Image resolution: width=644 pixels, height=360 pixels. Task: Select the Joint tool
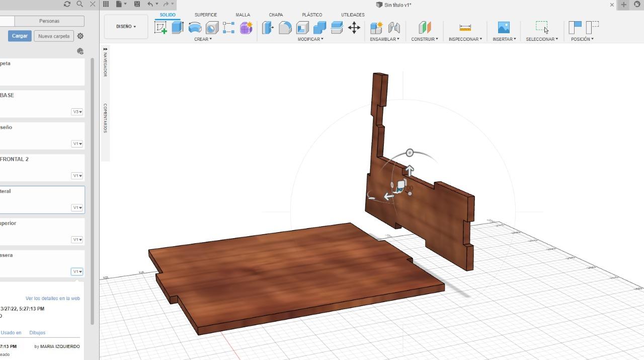(394, 28)
